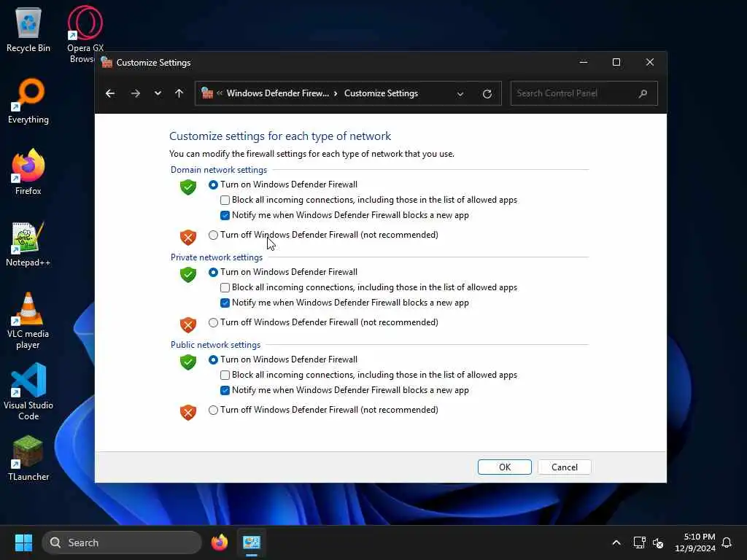
Task: Minimize the Customize Settings window
Action: pos(583,63)
